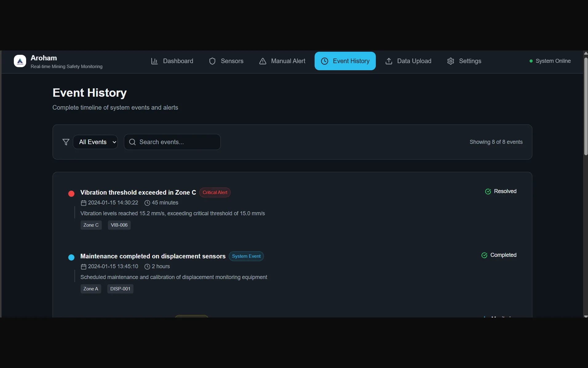Click the Critical Alert badge
Image resolution: width=588 pixels, height=368 pixels.
coord(215,192)
